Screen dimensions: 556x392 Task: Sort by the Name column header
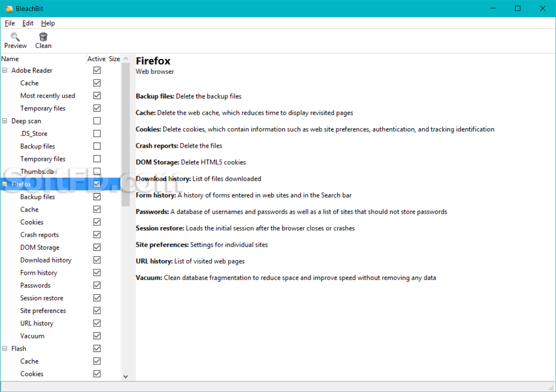click(43, 59)
